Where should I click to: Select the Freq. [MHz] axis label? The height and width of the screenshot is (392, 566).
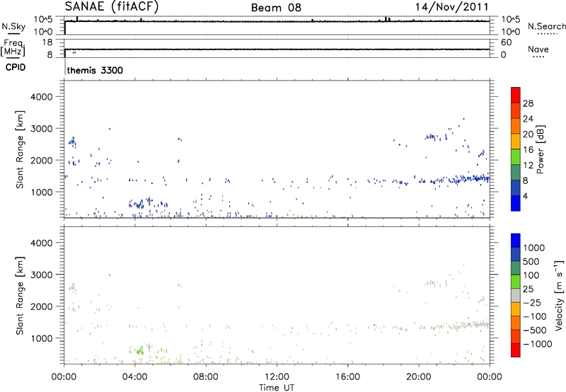coord(13,47)
